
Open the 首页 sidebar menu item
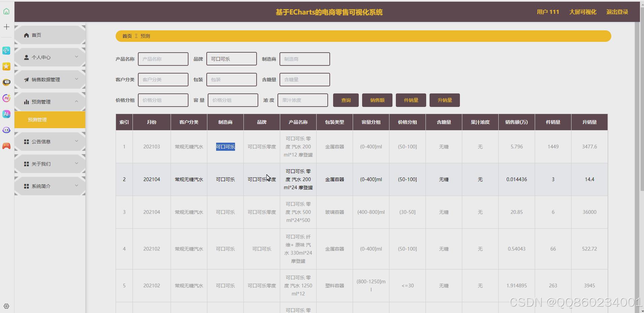click(x=50, y=35)
